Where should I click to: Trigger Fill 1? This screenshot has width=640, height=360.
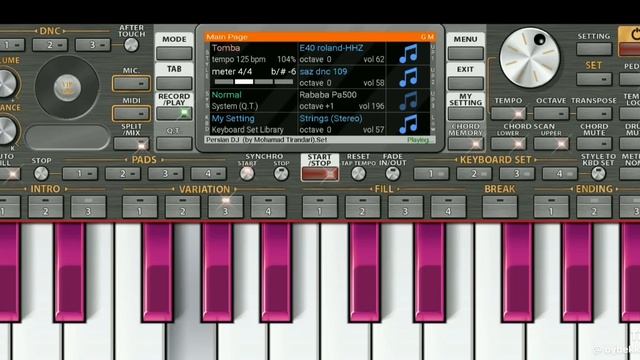pyautogui.click(x=320, y=207)
